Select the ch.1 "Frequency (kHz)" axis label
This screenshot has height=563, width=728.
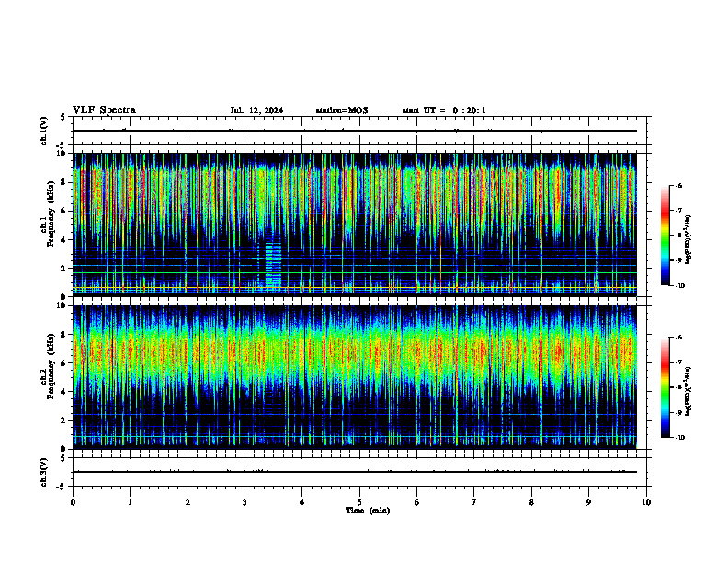(x=51, y=213)
